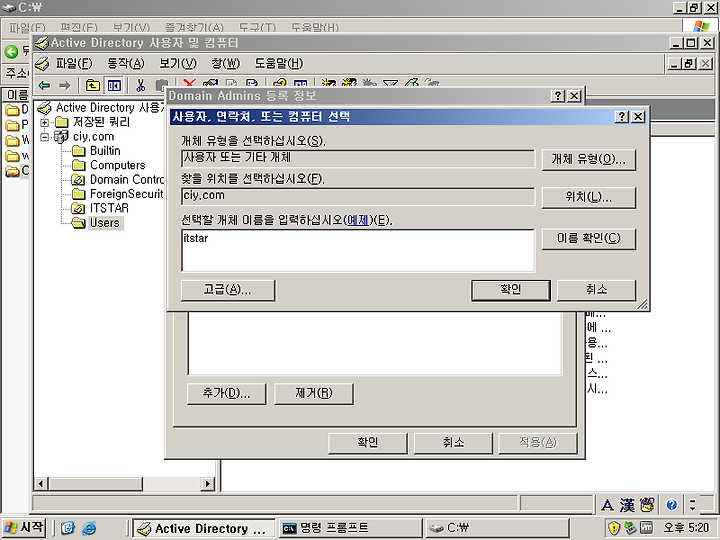Click the '?' help button on Domain Admins dialog

point(558,96)
